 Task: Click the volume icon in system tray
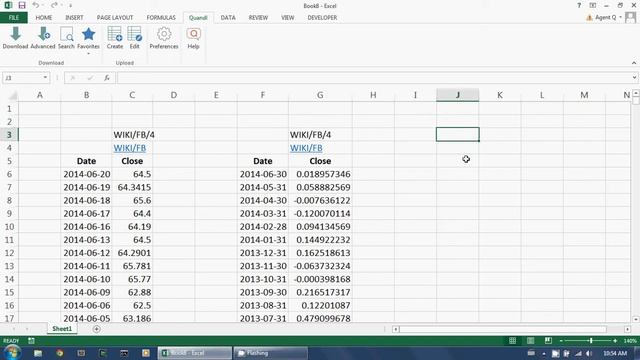589,353
